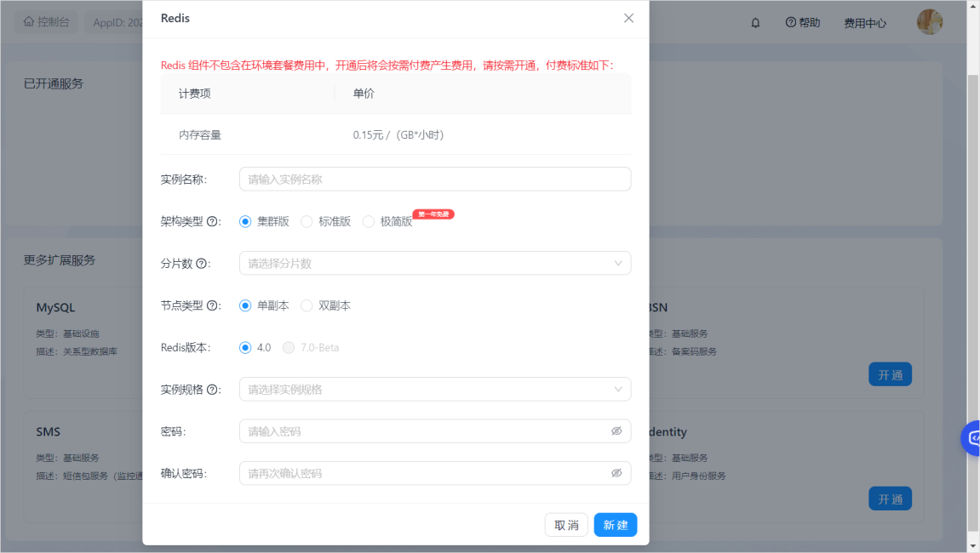Click 取消 to cancel
Viewport: 980px width, 553px height.
point(566,525)
